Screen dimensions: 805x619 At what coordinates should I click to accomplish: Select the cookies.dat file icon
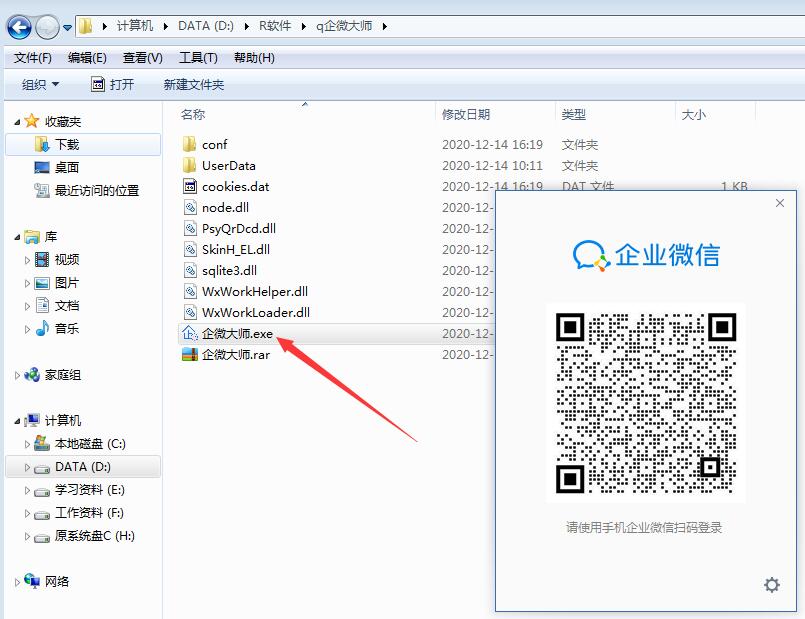click(x=190, y=186)
